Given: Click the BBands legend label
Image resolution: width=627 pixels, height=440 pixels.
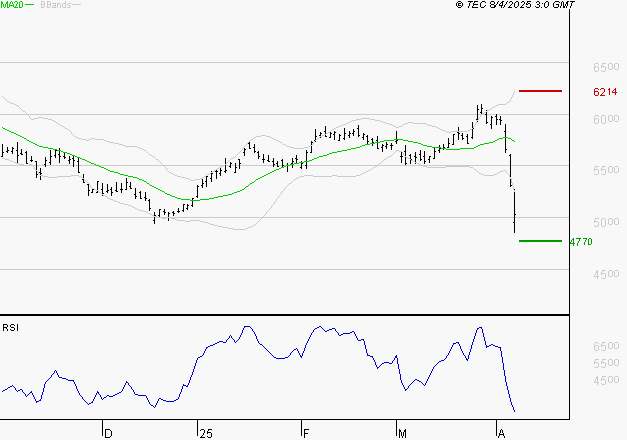Looking at the screenshot, I should [x=56, y=5].
